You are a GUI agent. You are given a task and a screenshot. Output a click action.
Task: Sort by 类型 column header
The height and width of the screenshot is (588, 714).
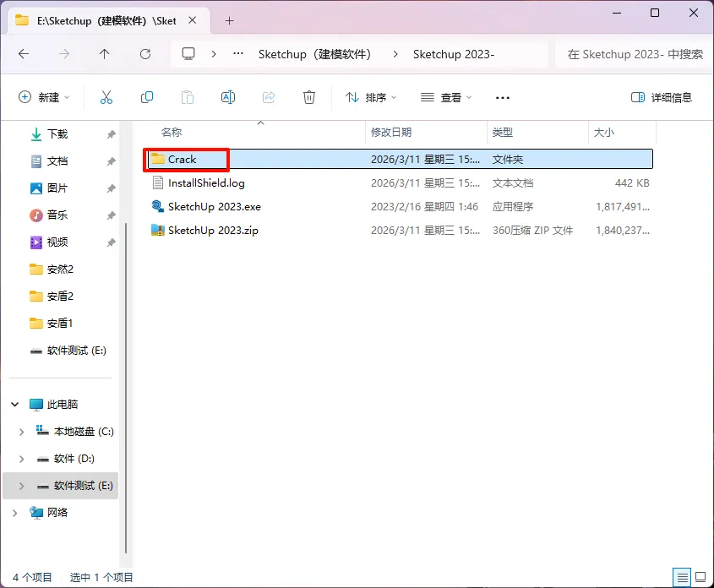(x=502, y=132)
